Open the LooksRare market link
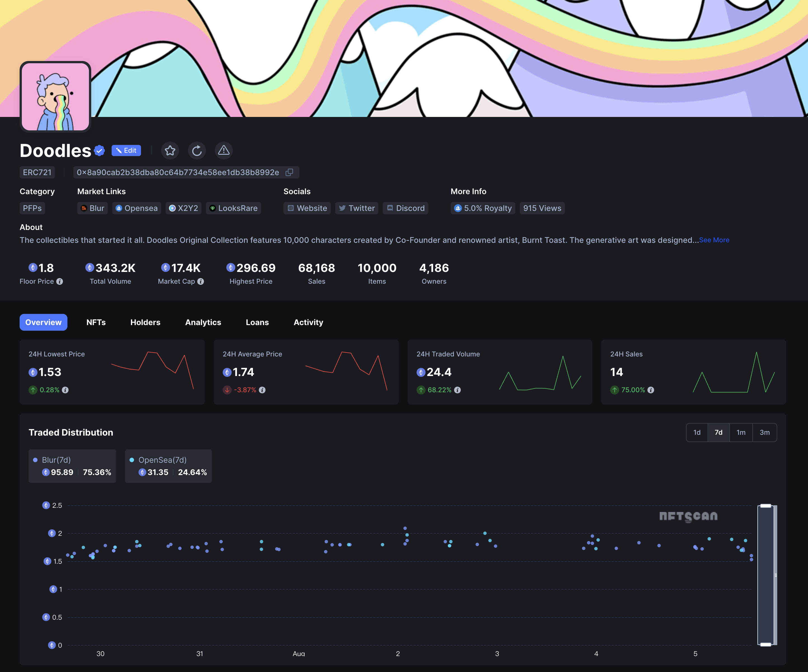The width and height of the screenshot is (808, 672). click(234, 208)
